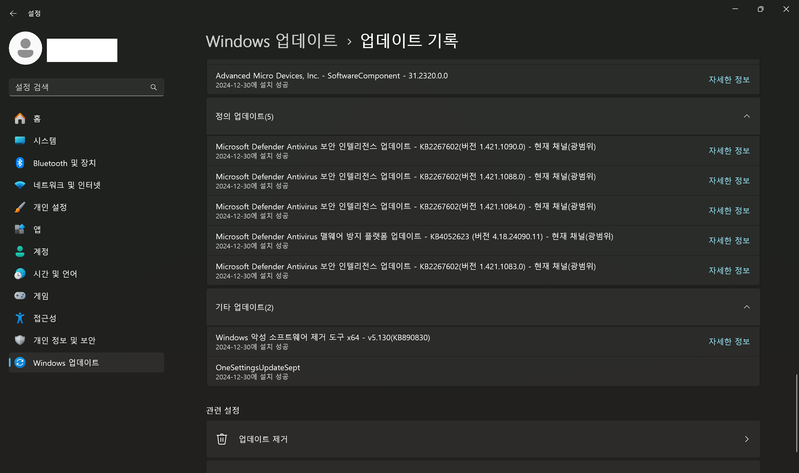Open the 시스템 settings page

pyautogui.click(x=86, y=141)
